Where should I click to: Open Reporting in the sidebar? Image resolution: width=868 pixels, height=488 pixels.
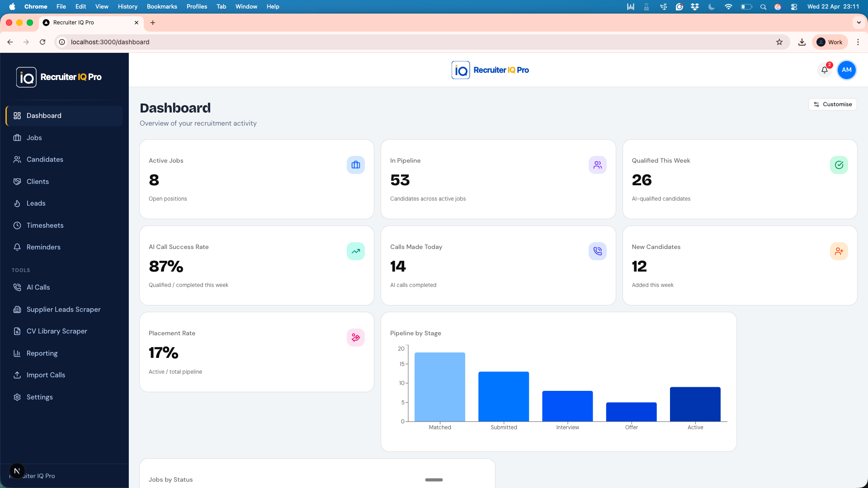pos(64,353)
